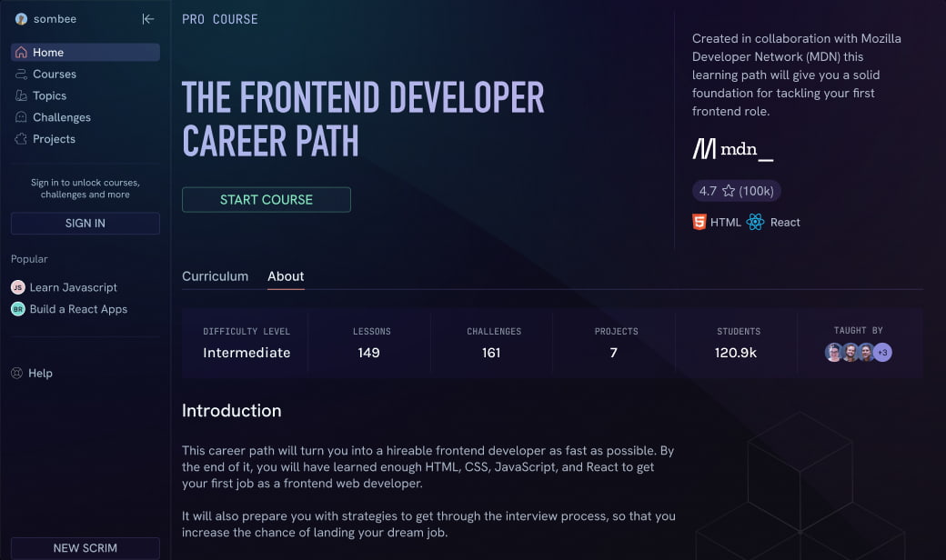Click the Introduction heading
This screenshot has width=946, height=560.
(232, 411)
